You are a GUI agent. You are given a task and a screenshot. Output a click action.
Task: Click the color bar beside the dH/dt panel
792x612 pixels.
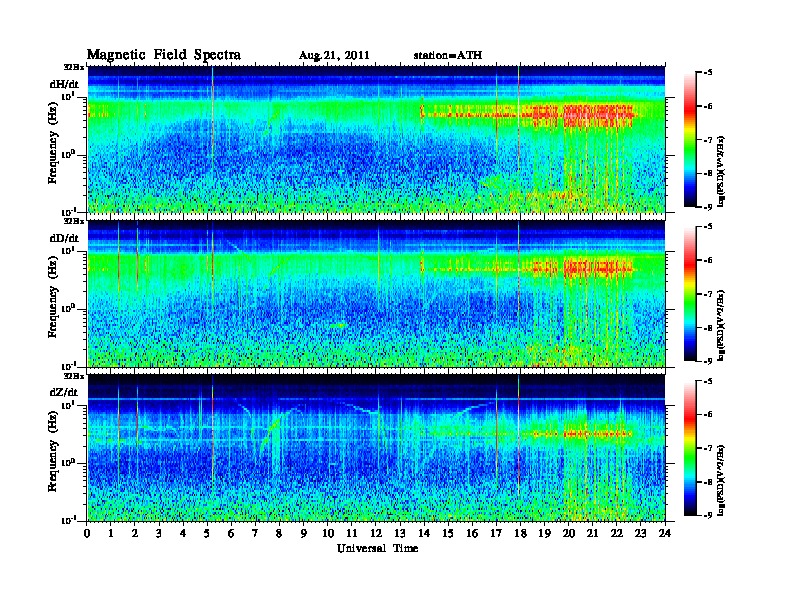pyautogui.click(x=690, y=140)
